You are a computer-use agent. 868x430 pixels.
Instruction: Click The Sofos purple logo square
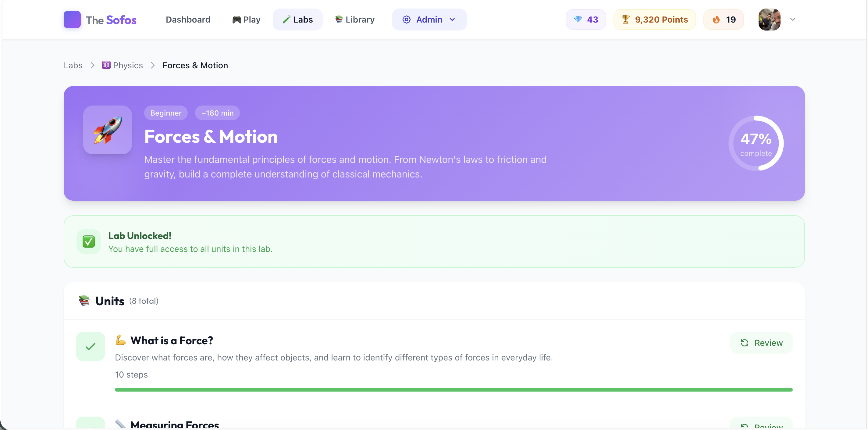coord(72,20)
